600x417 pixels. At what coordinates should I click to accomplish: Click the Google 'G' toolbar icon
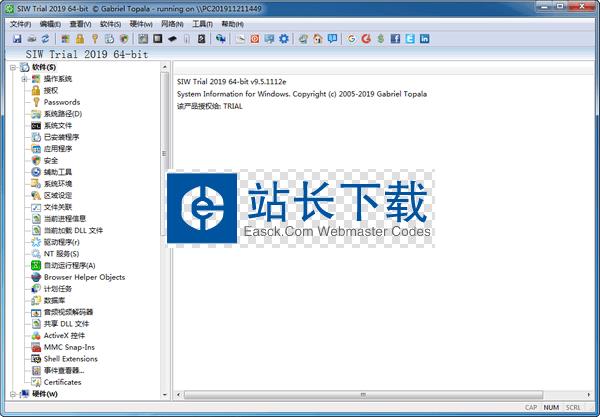pyautogui.click(x=351, y=38)
